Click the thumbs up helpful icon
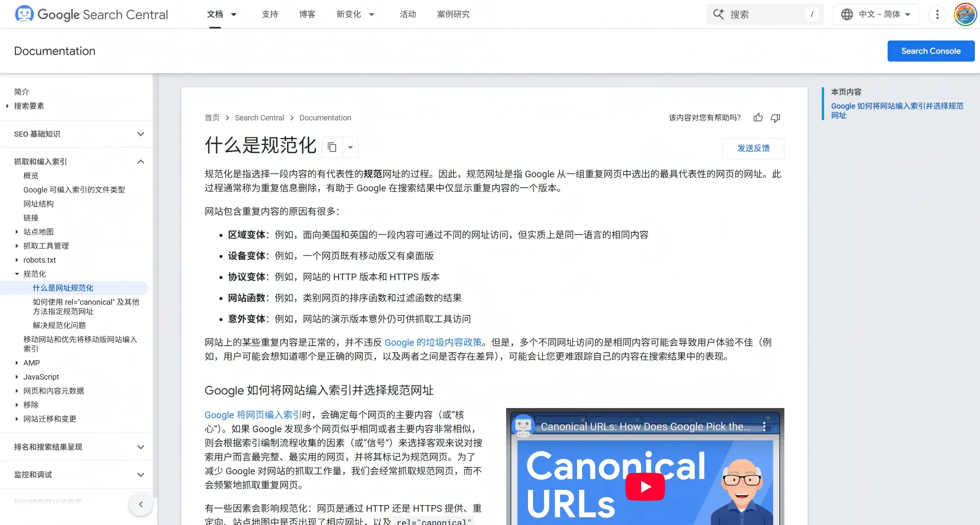 click(758, 118)
